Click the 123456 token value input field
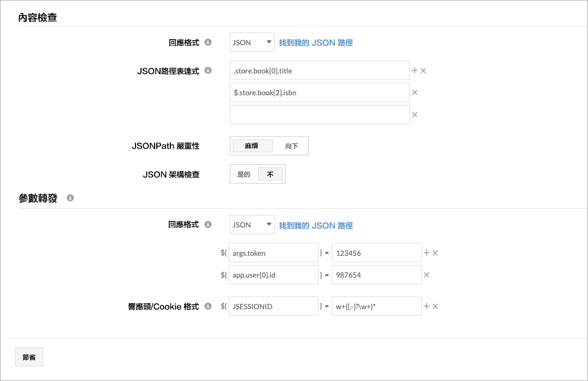 [x=376, y=253]
